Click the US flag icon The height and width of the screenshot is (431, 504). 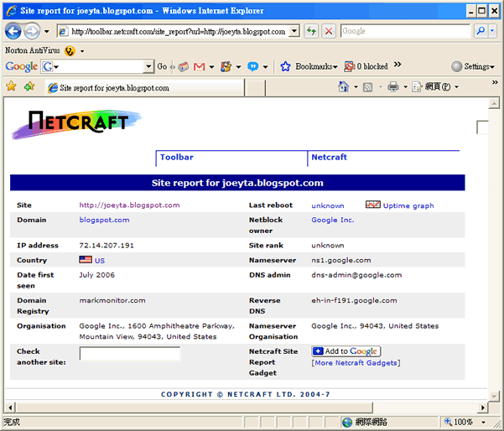pyautogui.click(x=86, y=259)
